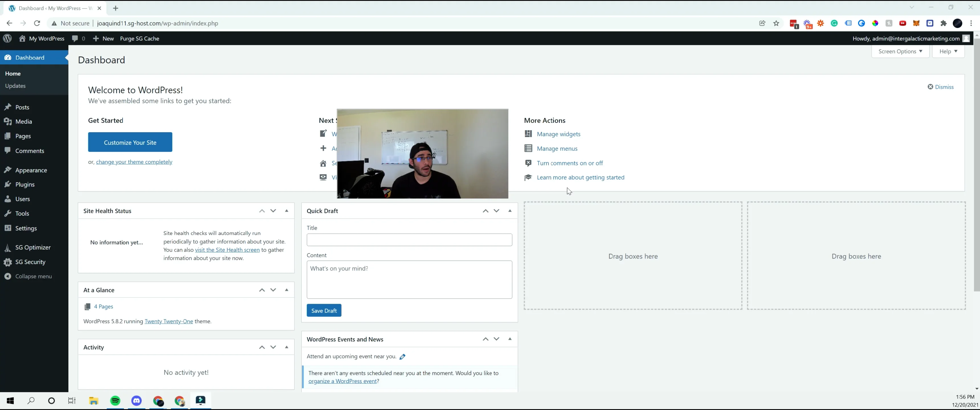The width and height of the screenshot is (980, 410).
Task: Toggle WordPress Events and News panel
Action: (510, 339)
